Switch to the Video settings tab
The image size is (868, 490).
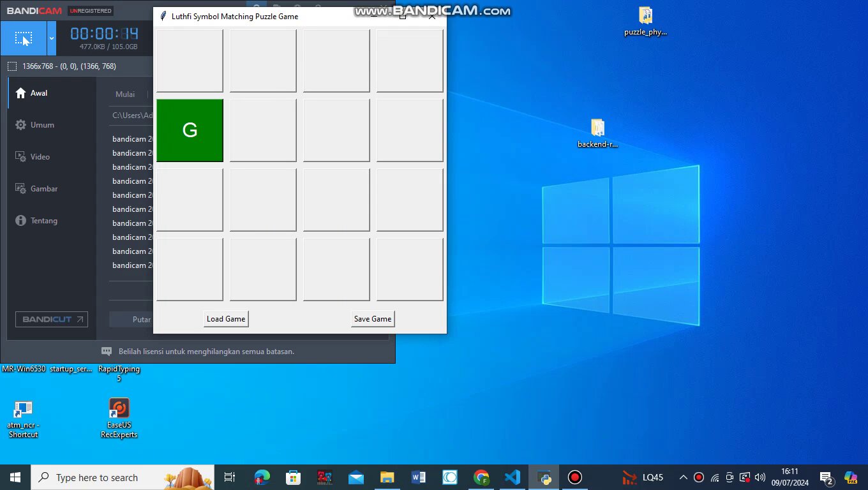(40, 157)
